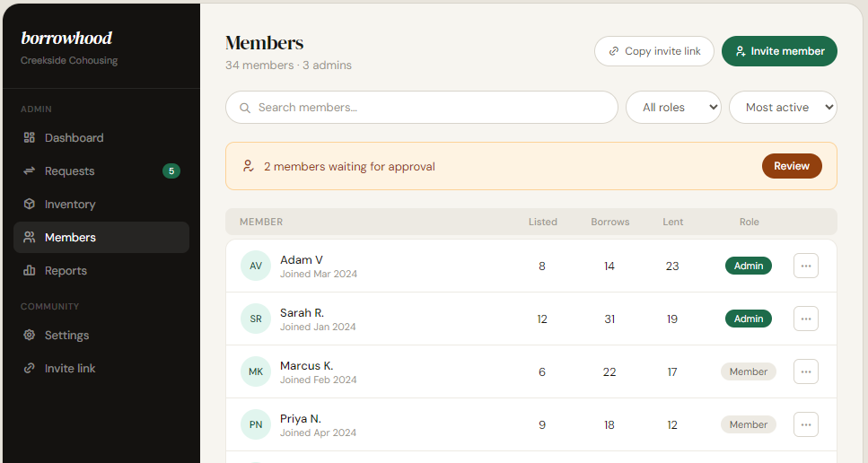This screenshot has width=868, height=463.
Task: Open the more options menu for Sarah R.
Action: tap(806, 319)
